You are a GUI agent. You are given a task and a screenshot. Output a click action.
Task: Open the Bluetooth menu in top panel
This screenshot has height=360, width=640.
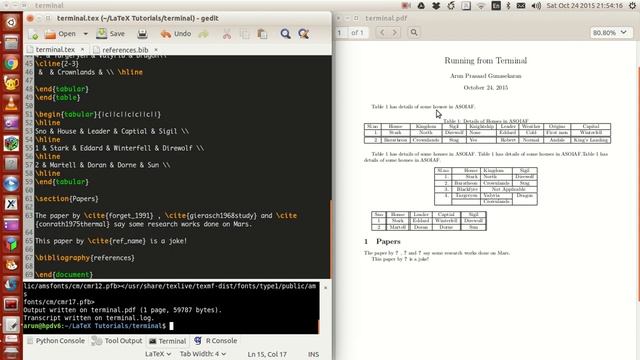point(509,6)
